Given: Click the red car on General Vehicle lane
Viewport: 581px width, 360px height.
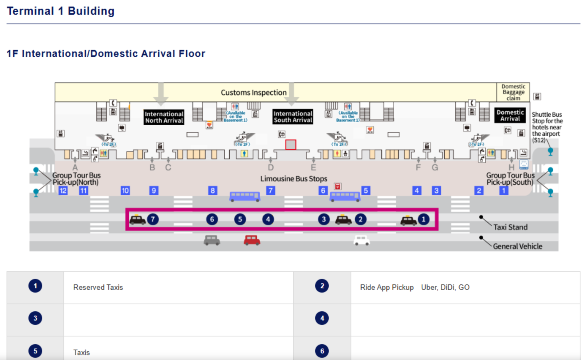Looking at the screenshot, I should pyautogui.click(x=252, y=240).
